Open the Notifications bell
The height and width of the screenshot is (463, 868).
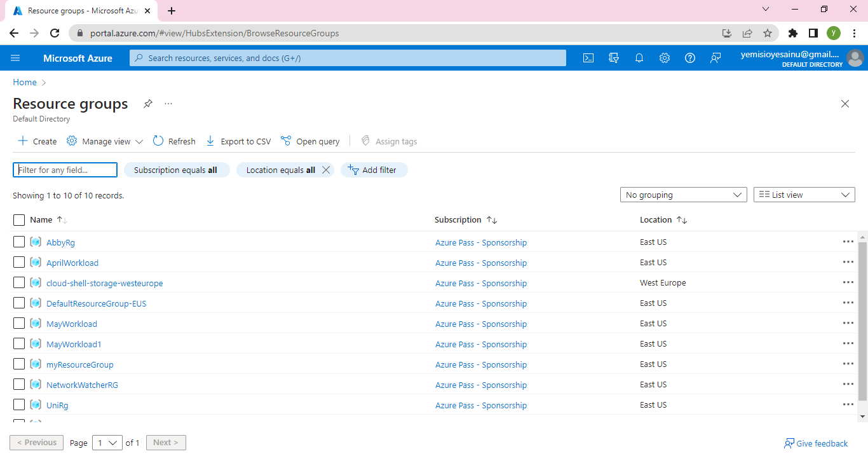pyautogui.click(x=639, y=58)
